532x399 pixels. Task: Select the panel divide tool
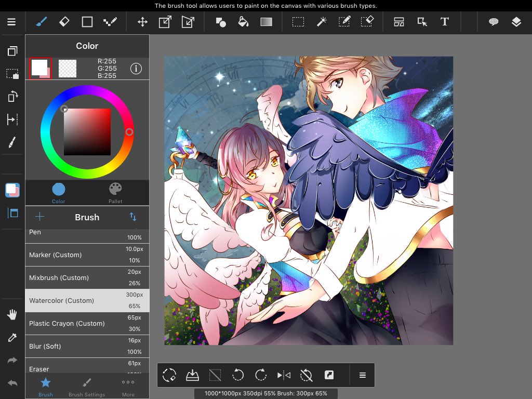[x=399, y=22]
